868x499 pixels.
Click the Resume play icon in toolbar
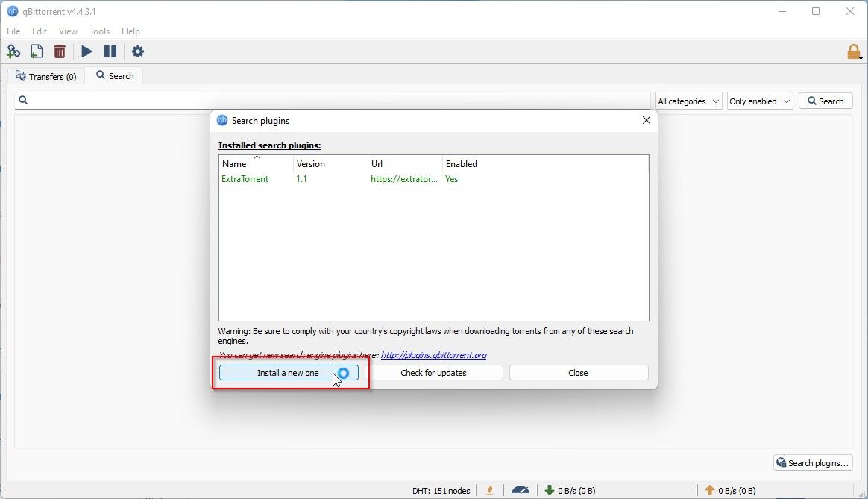[x=87, y=52]
